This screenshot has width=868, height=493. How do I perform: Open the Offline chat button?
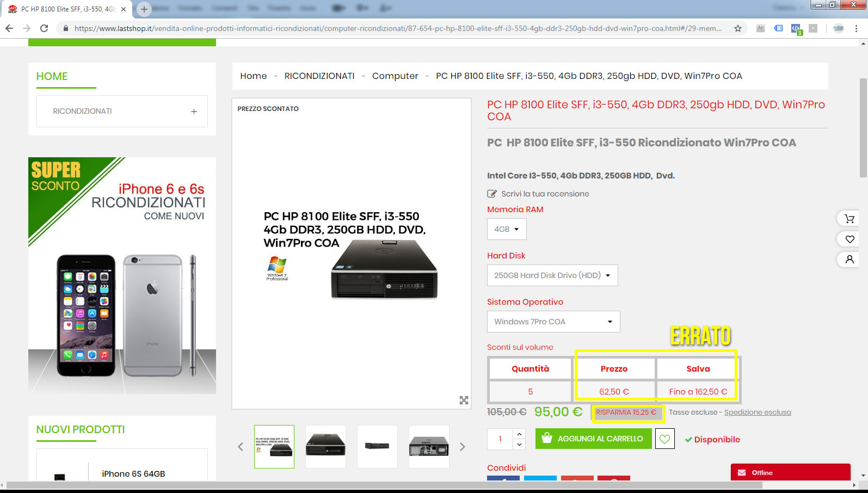(x=790, y=472)
